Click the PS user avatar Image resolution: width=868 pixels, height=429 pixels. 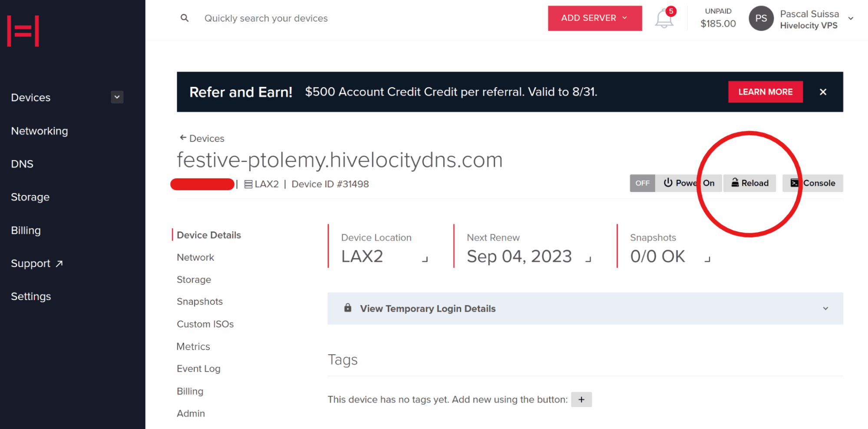coord(761,18)
